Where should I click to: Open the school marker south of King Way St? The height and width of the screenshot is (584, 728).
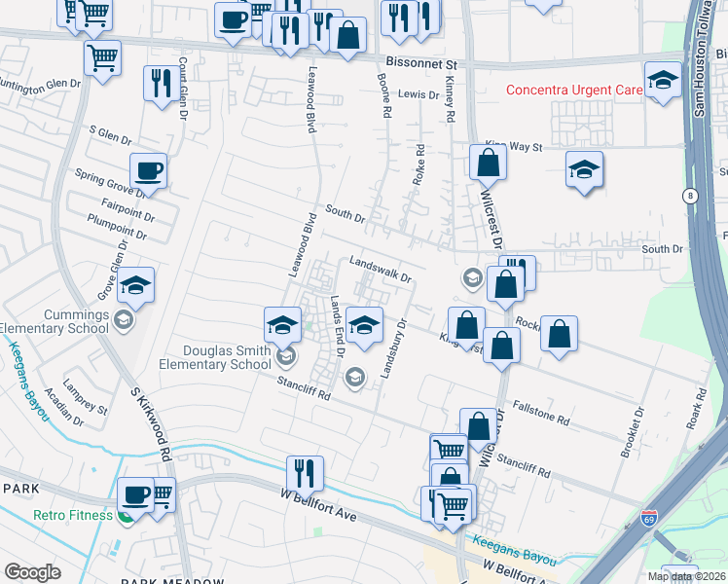585,169
